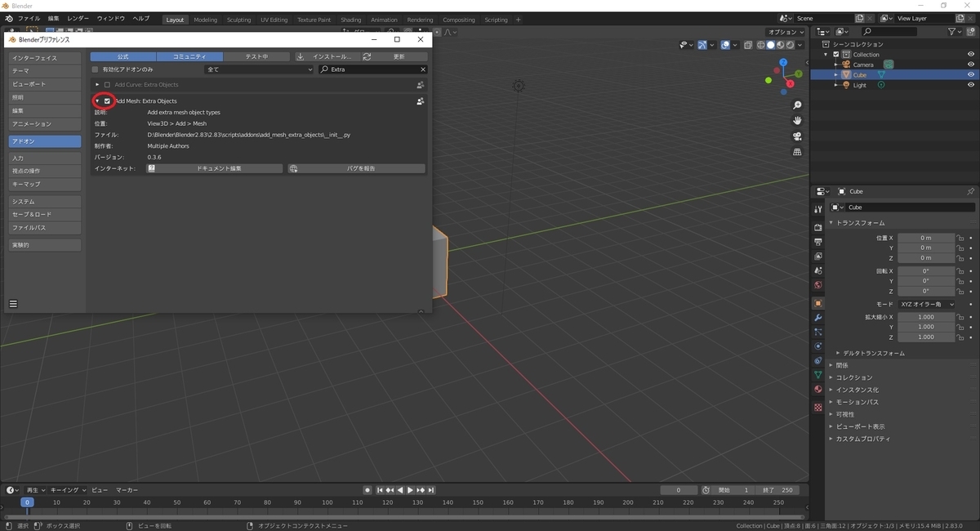
Task: Open the Object Data properties tab
Action: click(x=818, y=375)
